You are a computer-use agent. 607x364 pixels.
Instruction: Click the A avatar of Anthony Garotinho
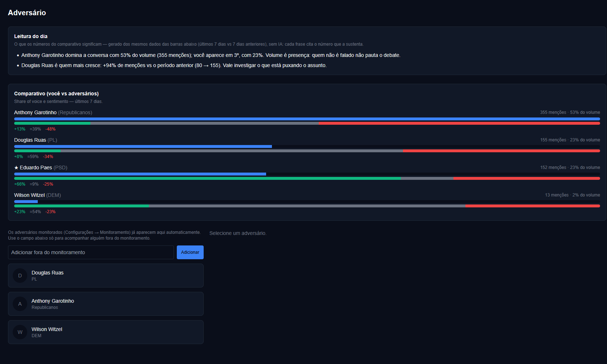pyautogui.click(x=20, y=304)
